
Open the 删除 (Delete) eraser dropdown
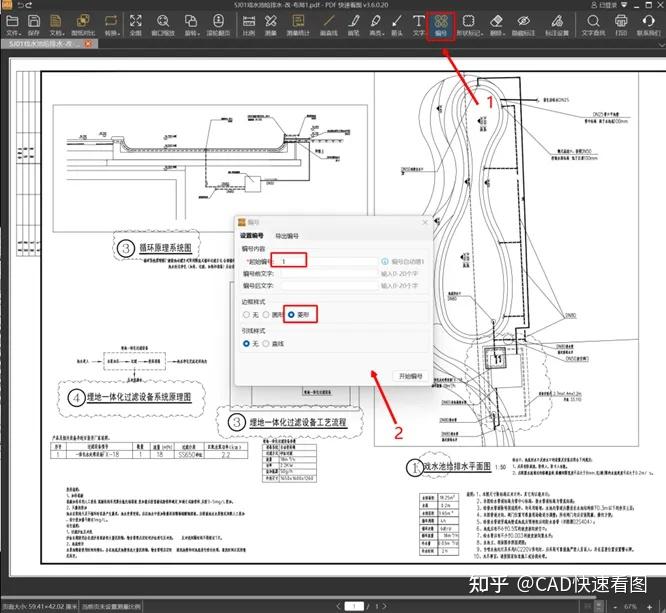click(496, 25)
